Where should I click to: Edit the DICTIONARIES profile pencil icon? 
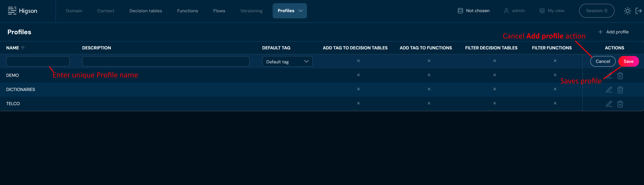pyautogui.click(x=609, y=90)
